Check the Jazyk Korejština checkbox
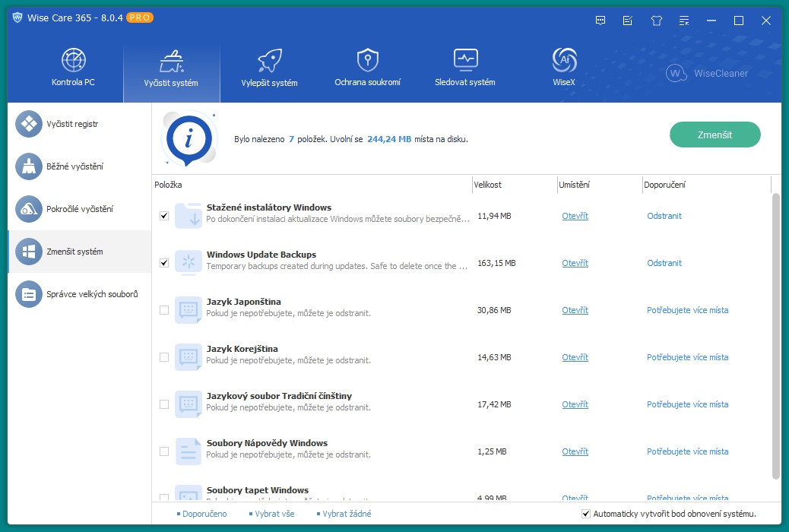Viewport: 789px width, 532px height. pyautogui.click(x=164, y=357)
